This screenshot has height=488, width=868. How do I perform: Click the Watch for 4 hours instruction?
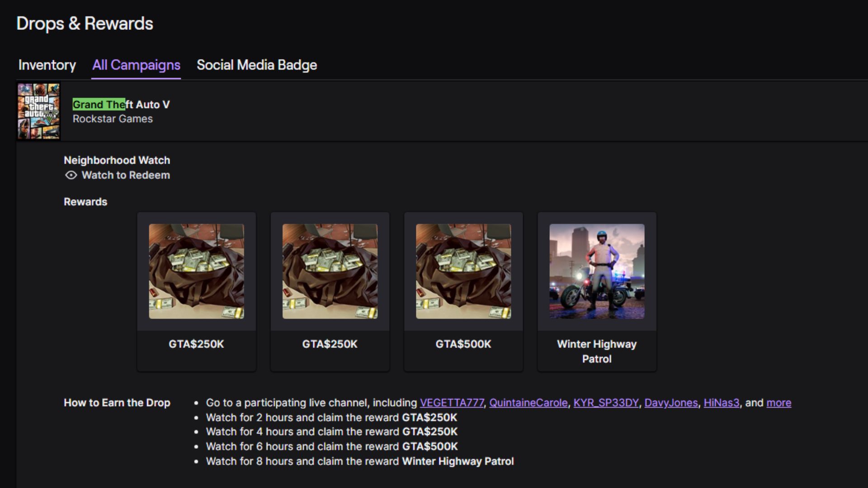[x=331, y=432]
